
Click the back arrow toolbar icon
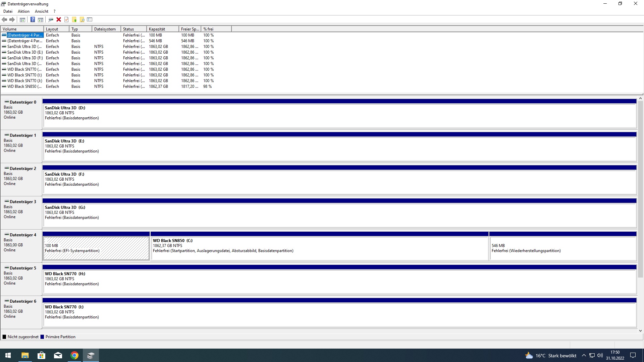(4, 19)
